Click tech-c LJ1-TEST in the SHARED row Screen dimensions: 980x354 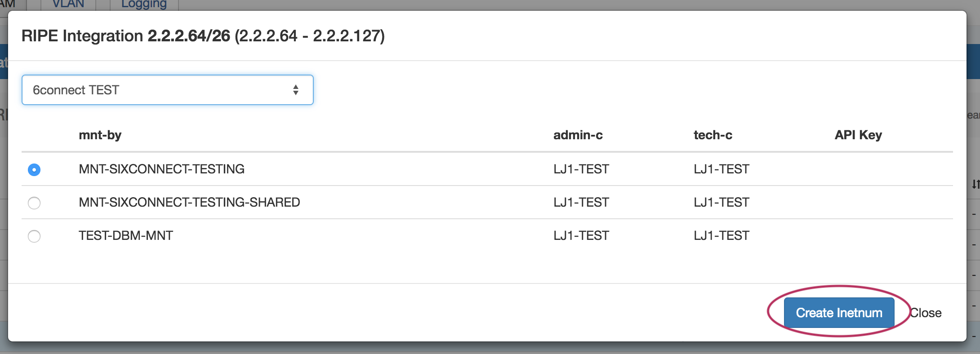[721, 202]
